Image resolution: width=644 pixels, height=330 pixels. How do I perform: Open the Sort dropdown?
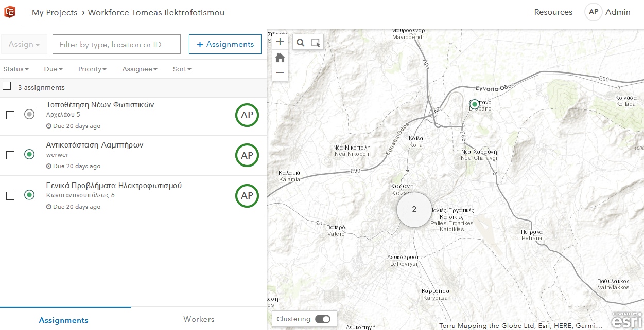tap(182, 69)
